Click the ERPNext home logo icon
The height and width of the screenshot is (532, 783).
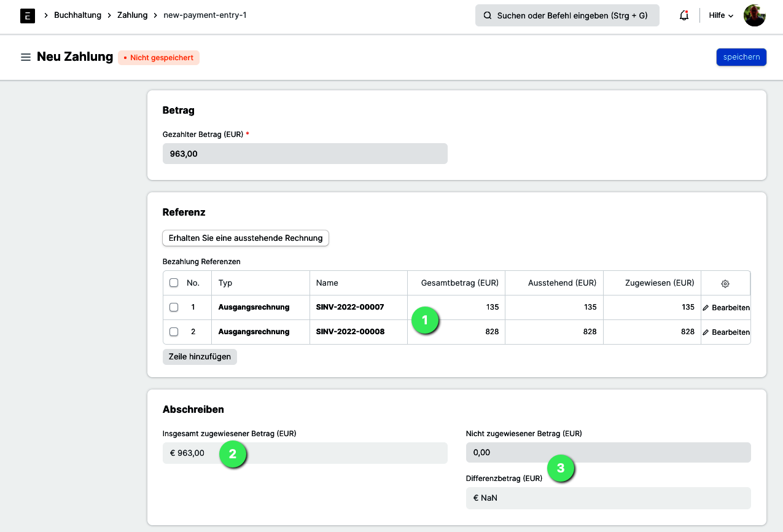tap(28, 15)
